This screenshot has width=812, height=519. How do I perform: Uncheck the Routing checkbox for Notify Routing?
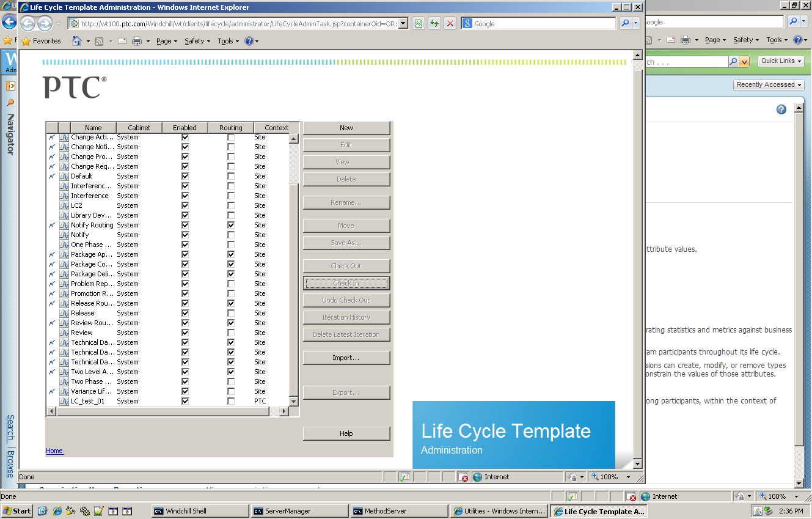click(x=231, y=225)
